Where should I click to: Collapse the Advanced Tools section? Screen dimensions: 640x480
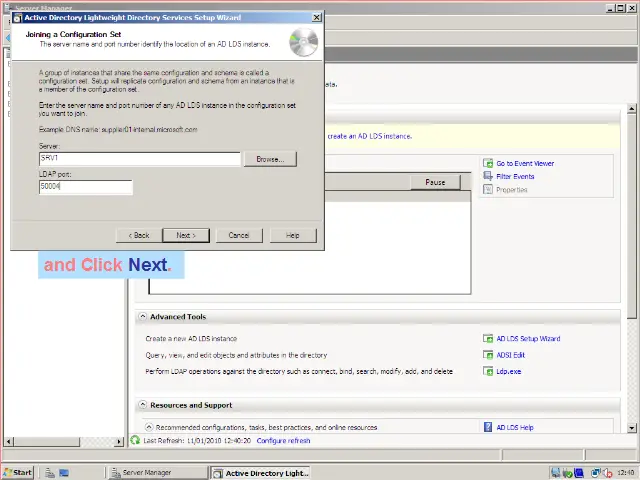tap(142, 316)
